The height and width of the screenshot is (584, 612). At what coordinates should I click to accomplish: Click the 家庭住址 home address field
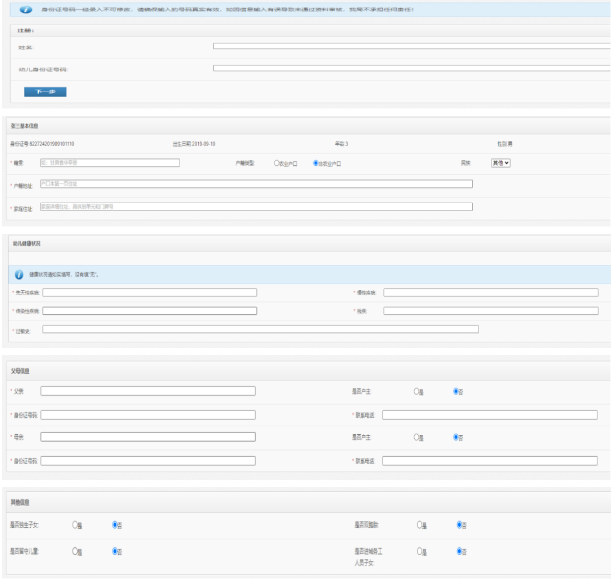pyautogui.click(x=255, y=207)
